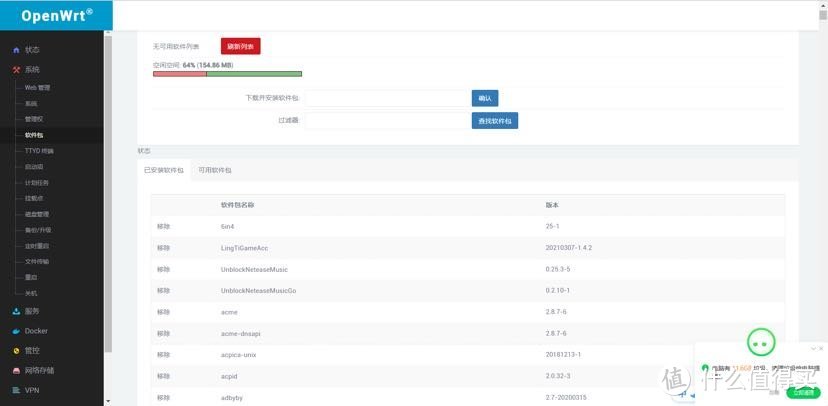Click the red 刷新列表 button
This screenshot has height=406, width=828.
pos(240,47)
